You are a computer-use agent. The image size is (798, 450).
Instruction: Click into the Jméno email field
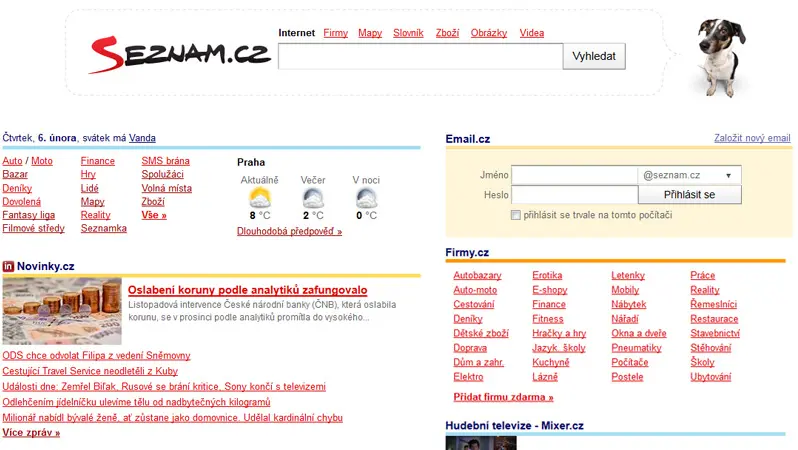[574, 175]
